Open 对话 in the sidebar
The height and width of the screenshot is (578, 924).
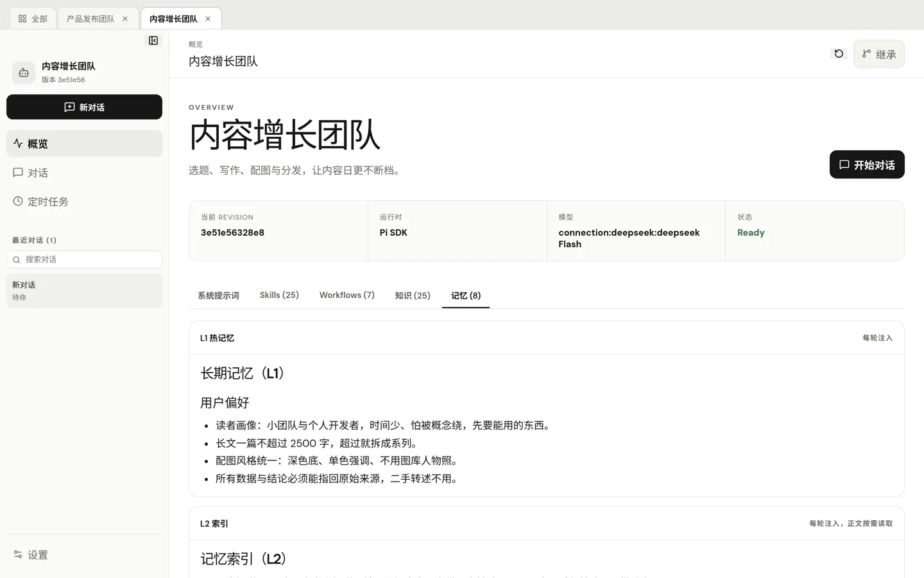(x=84, y=172)
